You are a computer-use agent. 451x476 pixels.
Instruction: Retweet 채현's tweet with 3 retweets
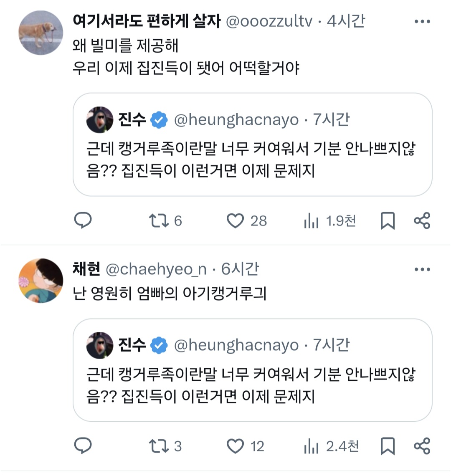(x=159, y=446)
